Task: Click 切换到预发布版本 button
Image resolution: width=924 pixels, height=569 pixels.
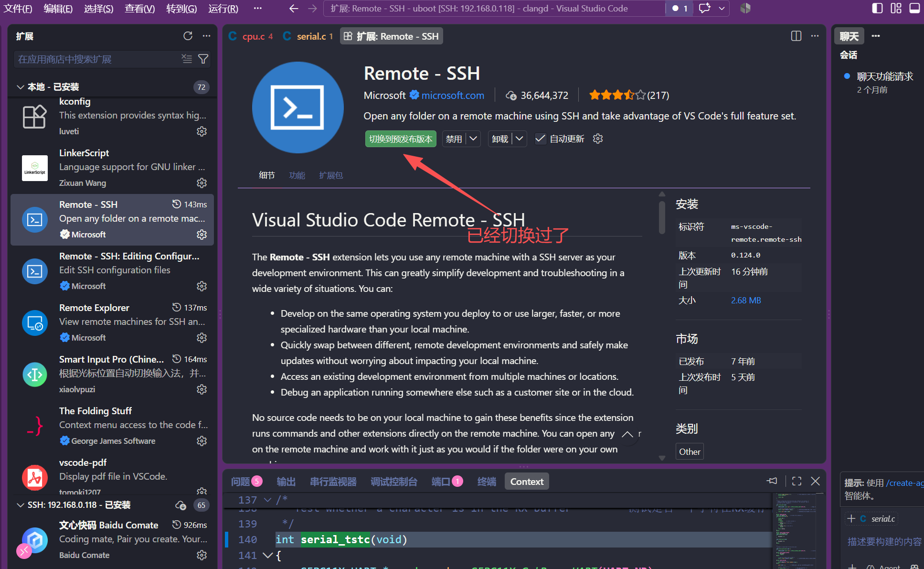Action: coord(401,139)
